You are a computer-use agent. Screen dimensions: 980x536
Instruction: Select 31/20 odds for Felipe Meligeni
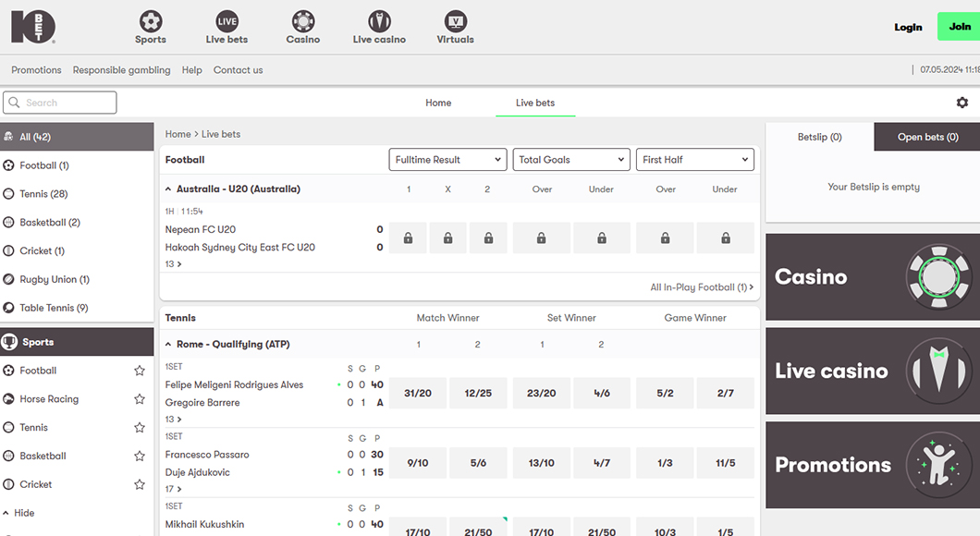click(418, 393)
